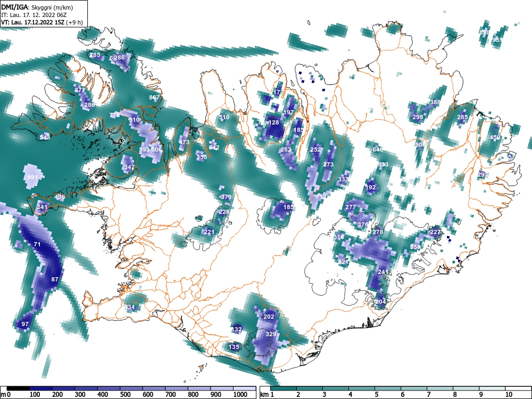Viewport: 532px width, 399px height.
Task: Click the '1000' label on the meter scale
Action: click(240, 395)
